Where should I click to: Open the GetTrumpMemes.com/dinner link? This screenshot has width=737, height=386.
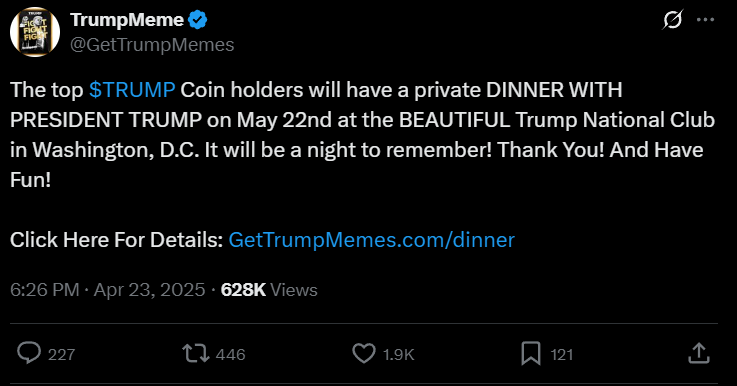371,240
